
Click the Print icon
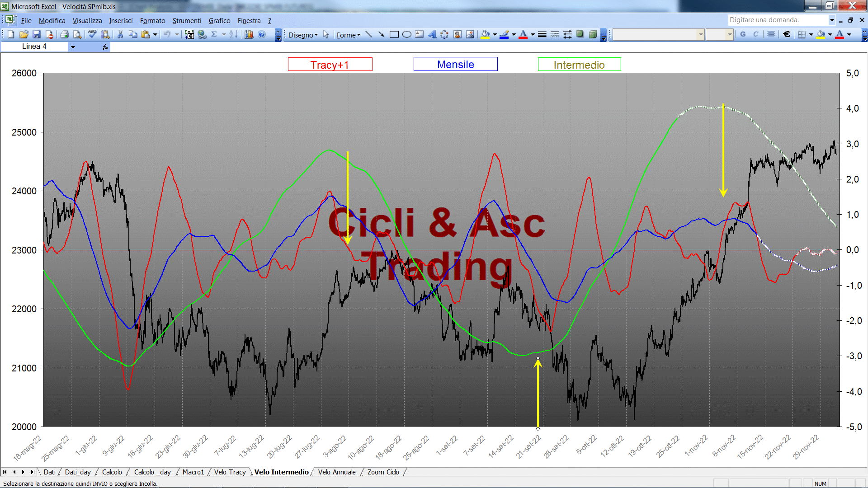tap(64, 34)
